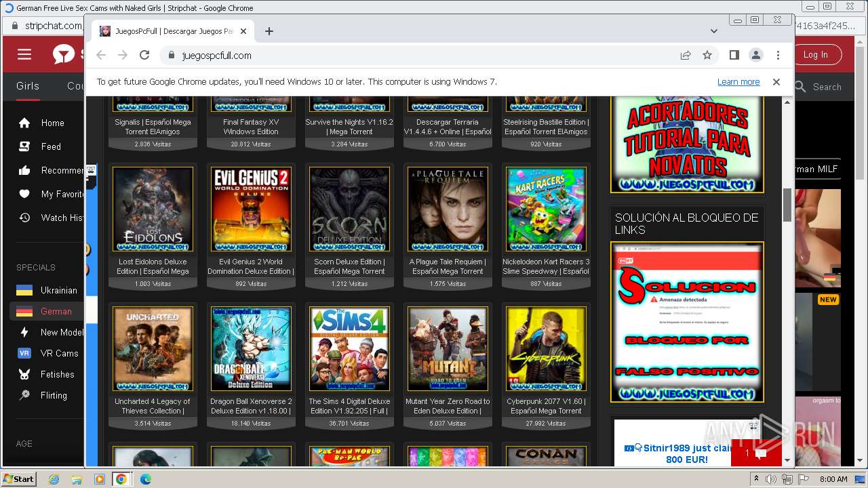
Task: Click 20.812 Visitas under Final Fantasy XV
Action: 251,144
